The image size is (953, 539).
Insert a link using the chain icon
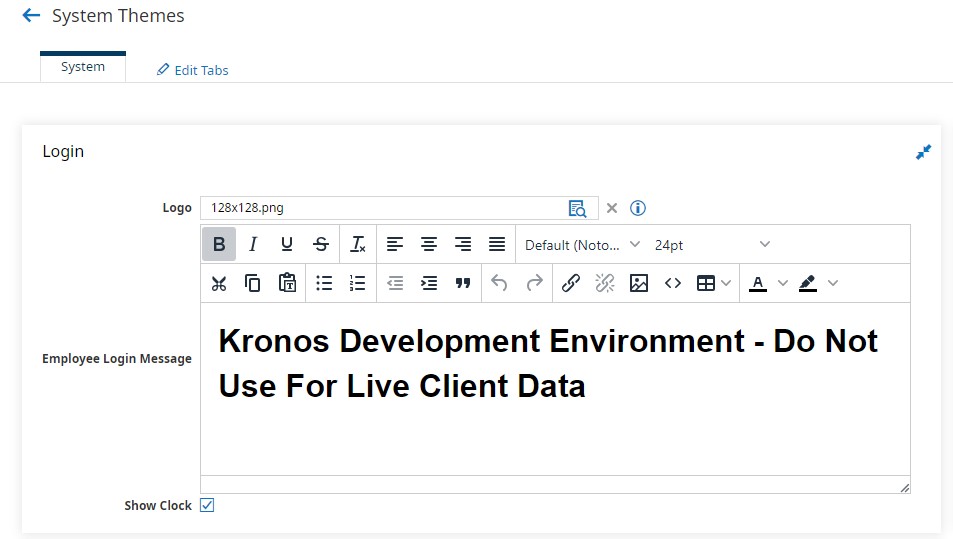click(571, 283)
